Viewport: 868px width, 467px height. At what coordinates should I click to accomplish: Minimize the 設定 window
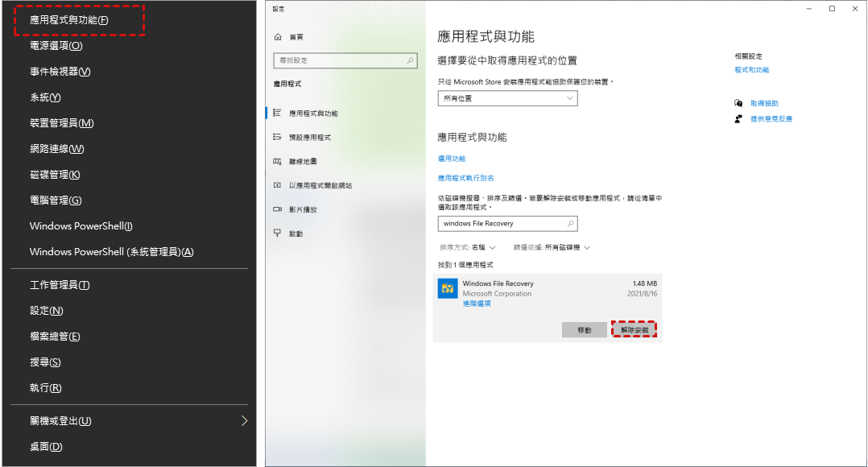pyautogui.click(x=809, y=9)
